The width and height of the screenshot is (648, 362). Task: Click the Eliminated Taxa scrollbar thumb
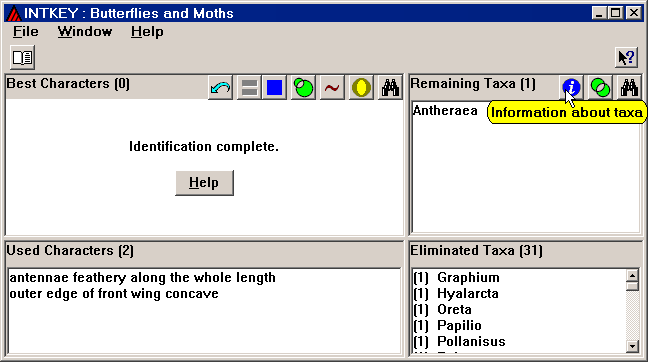(632, 286)
